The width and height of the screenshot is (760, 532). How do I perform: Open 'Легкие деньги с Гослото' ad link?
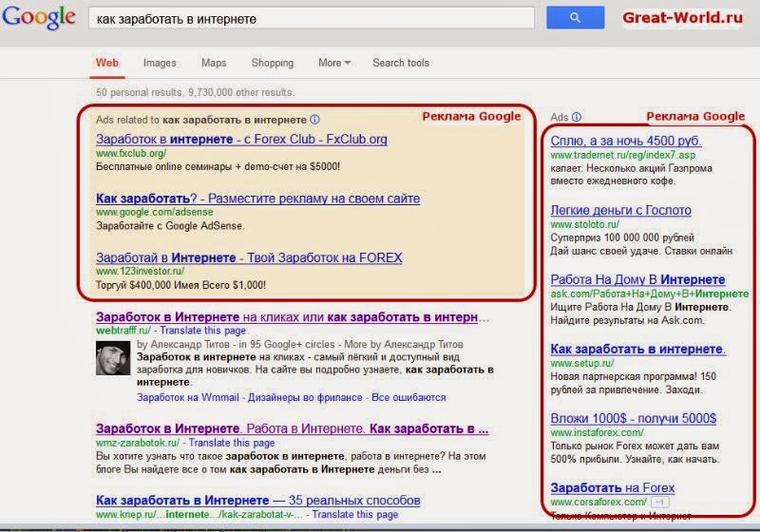621,210
